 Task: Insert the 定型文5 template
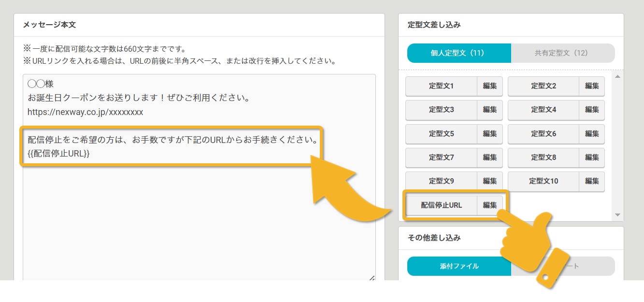[x=441, y=134]
